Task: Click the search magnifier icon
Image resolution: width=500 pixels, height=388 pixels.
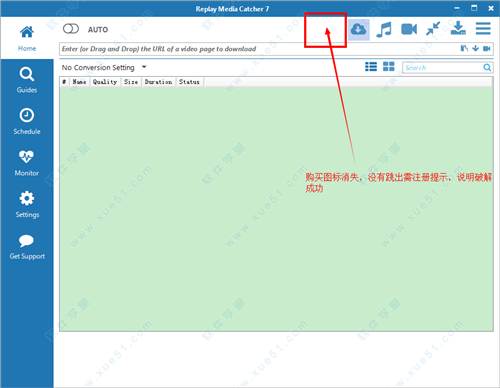Action: point(487,68)
